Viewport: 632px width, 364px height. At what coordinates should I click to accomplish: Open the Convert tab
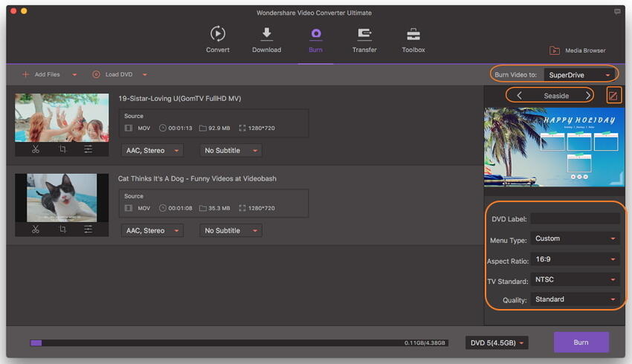click(218, 39)
